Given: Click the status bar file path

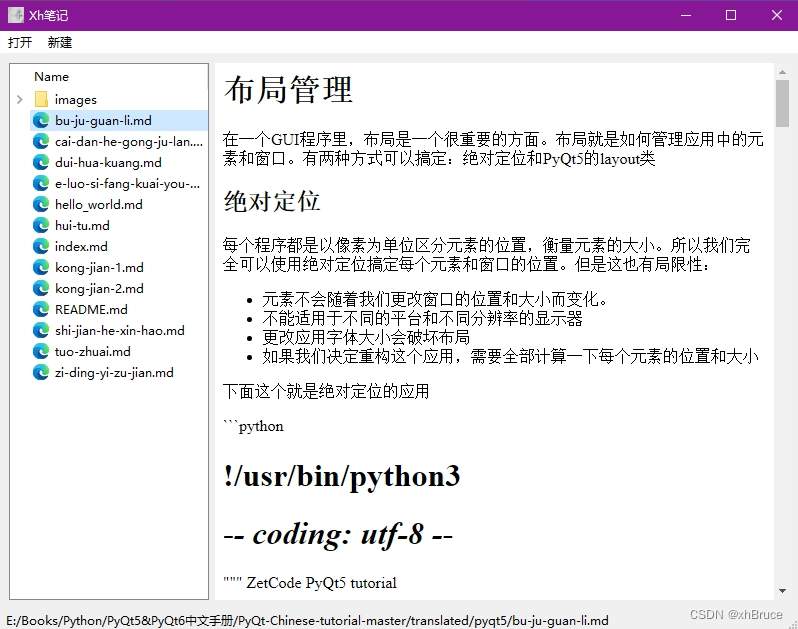Looking at the screenshot, I should pyautogui.click(x=307, y=620).
